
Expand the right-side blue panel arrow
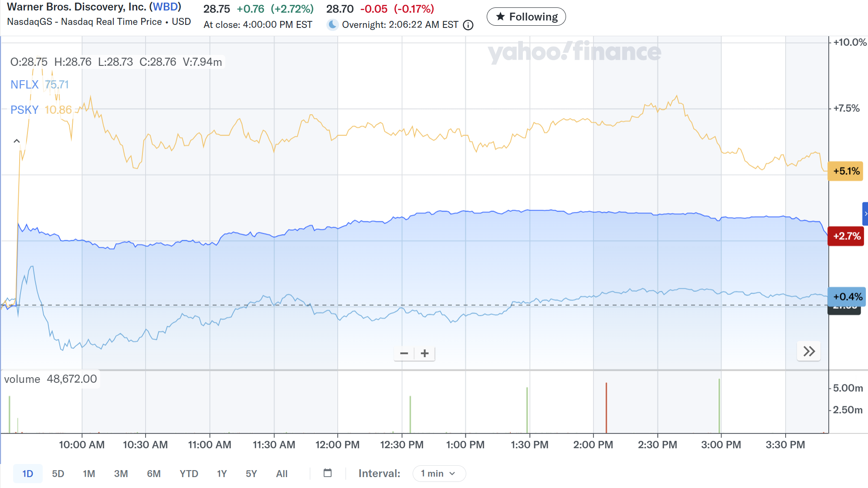pos(865,214)
